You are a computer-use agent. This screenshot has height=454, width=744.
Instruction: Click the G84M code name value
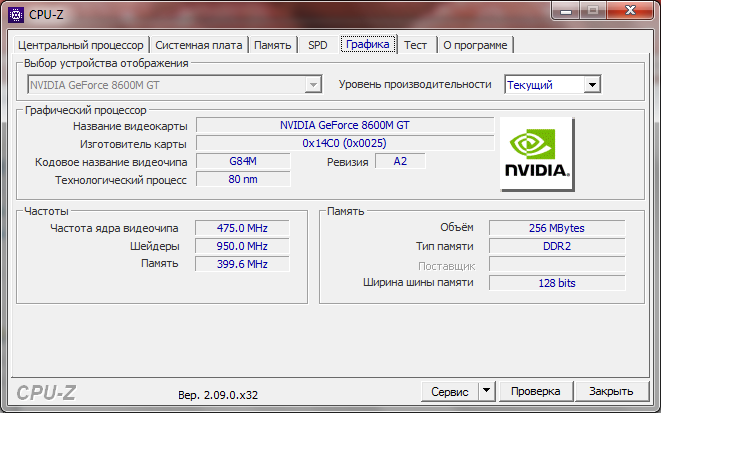[x=243, y=161]
